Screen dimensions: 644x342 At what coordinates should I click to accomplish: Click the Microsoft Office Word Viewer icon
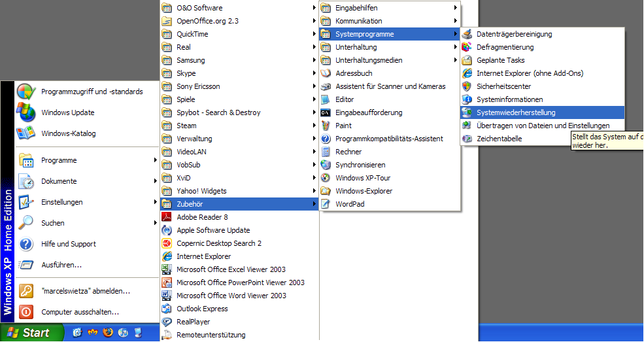click(x=166, y=296)
